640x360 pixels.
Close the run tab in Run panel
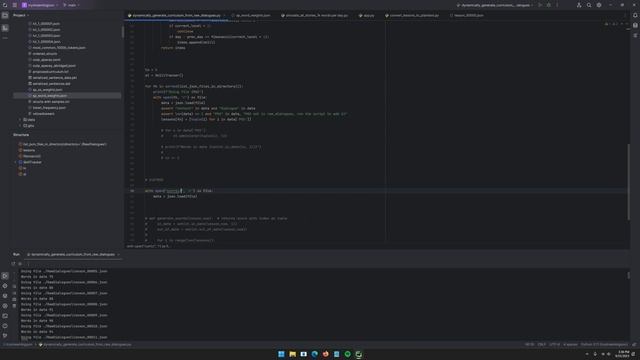click(118, 254)
